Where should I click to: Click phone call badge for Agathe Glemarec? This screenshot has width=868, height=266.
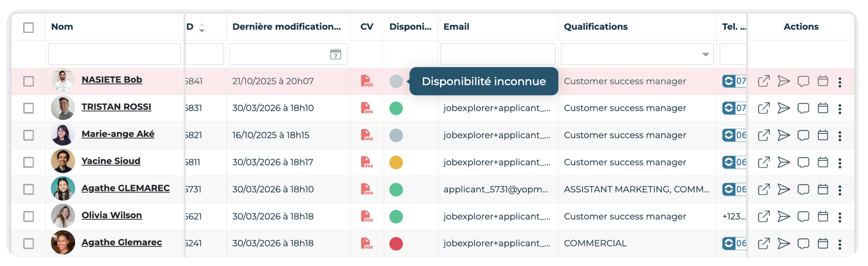coord(734,243)
